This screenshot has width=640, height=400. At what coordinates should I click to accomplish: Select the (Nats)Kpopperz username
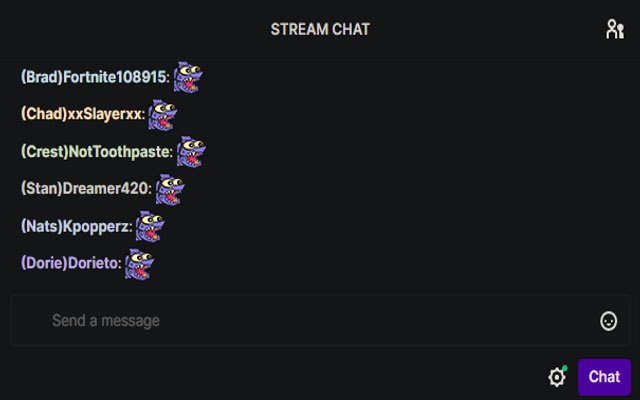click(x=76, y=227)
